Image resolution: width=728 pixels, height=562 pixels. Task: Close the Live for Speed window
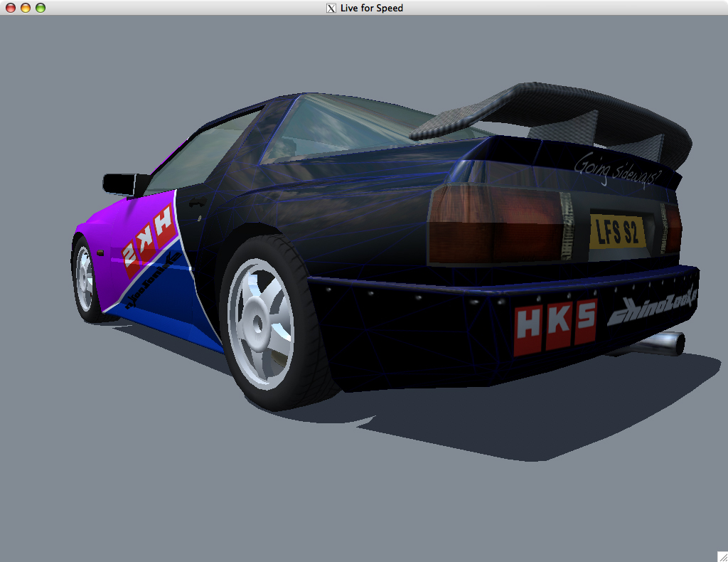tap(10, 8)
